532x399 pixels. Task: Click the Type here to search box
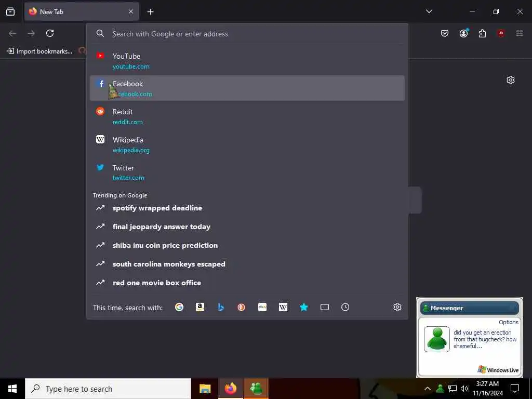(108, 389)
